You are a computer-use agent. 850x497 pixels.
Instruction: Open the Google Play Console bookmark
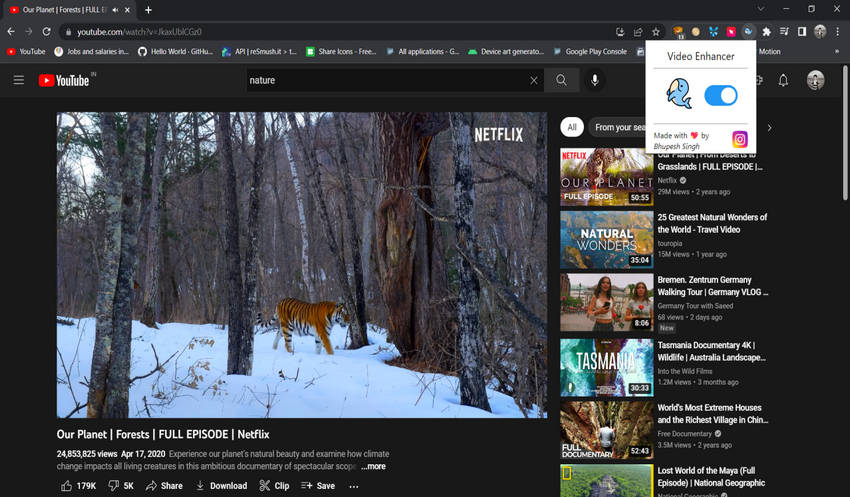pos(590,51)
